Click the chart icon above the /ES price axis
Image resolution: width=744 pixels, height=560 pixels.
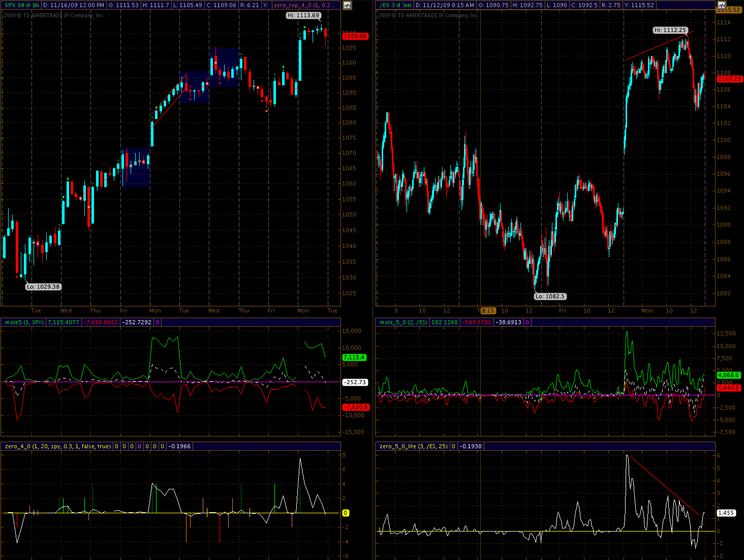tap(722, 6)
